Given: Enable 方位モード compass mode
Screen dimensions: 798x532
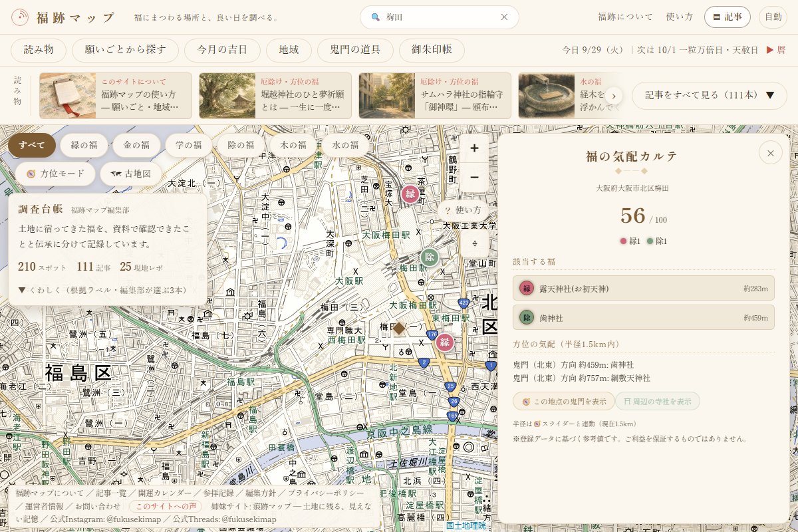Looking at the screenshot, I should (x=55, y=174).
